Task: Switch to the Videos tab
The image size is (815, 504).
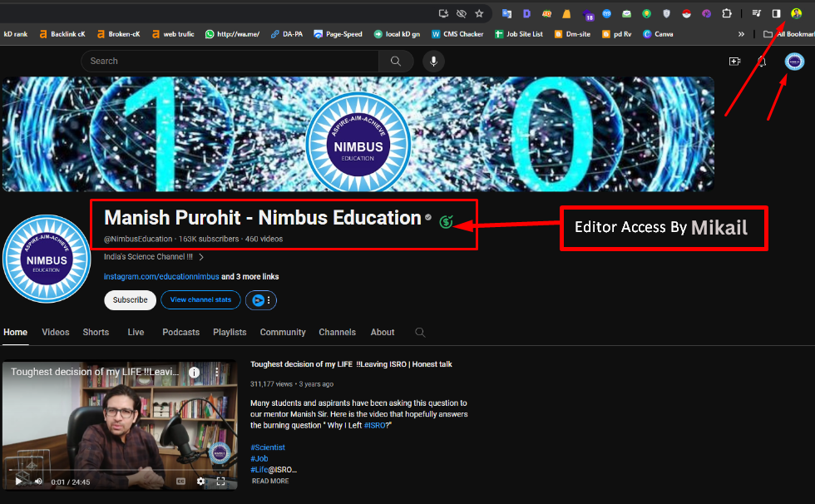Action: pos(56,332)
